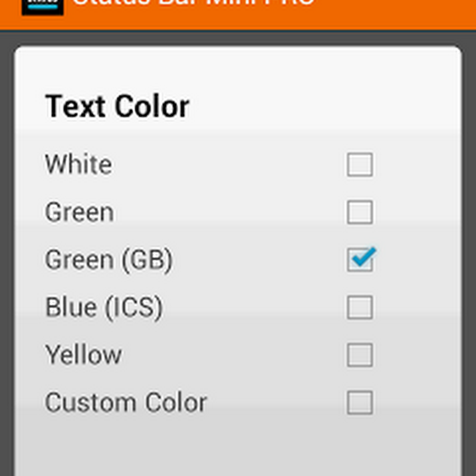Screen dimensions: 476x476
Task: Enable the White checkbox
Action: pyautogui.click(x=360, y=164)
